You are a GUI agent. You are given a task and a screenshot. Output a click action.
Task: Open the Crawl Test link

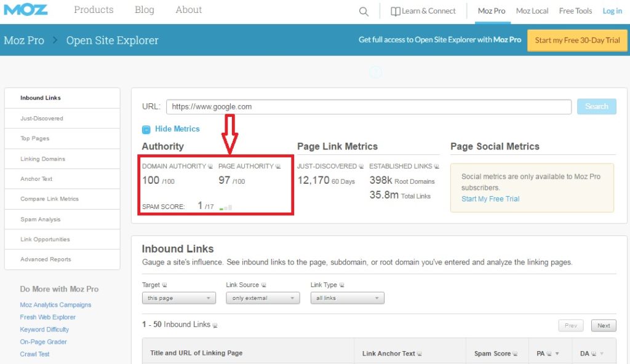pos(34,354)
